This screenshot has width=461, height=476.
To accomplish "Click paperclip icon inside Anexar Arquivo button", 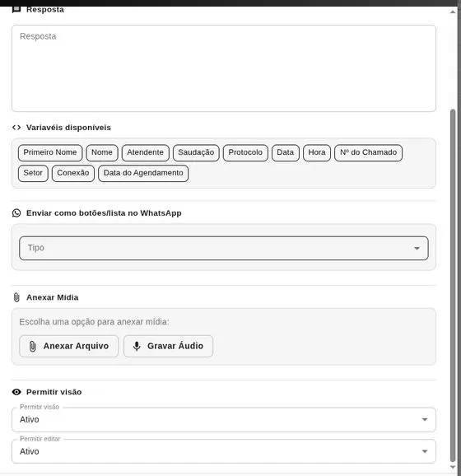I will (x=32, y=346).
